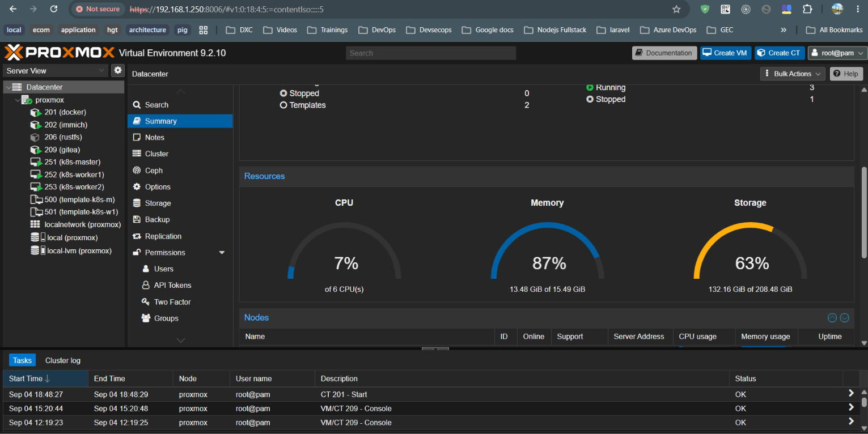Open the Replication section

(x=180, y=236)
